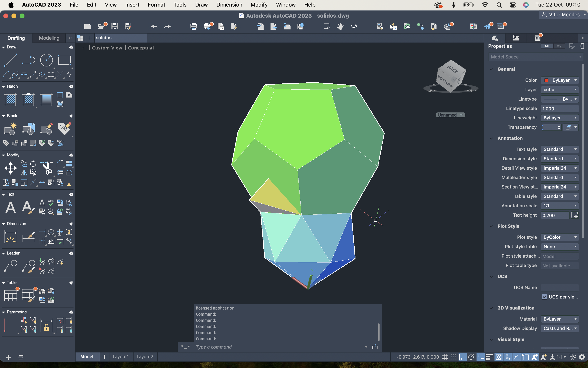Add a new layout tab

(x=105, y=357)
